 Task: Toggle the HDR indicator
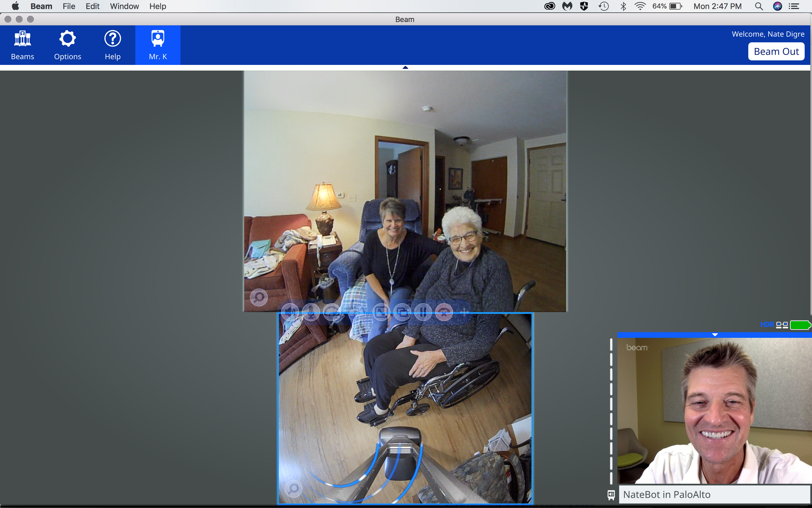(767, 325)
